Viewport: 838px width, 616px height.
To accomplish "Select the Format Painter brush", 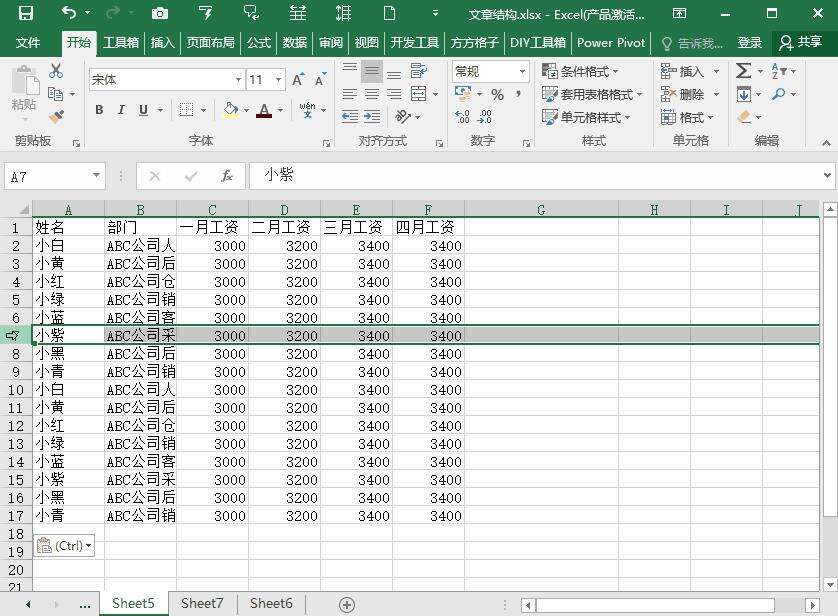I will 56,116.
